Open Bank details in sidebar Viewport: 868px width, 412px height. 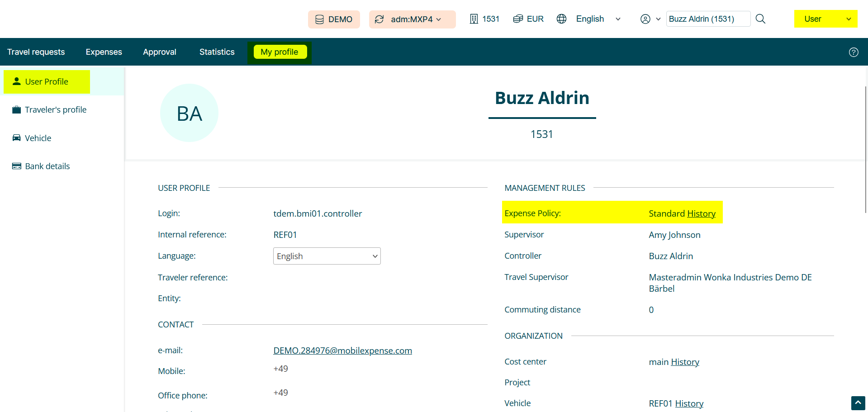tap(47, 166)
